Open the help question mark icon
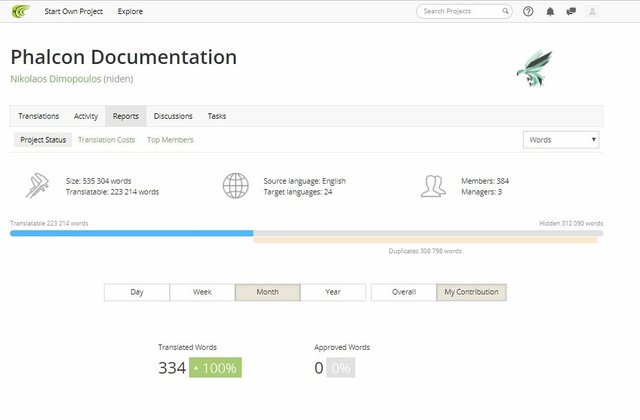Image resolution: width=640 pixels, height=420 pixels. [x=528, y=11]
